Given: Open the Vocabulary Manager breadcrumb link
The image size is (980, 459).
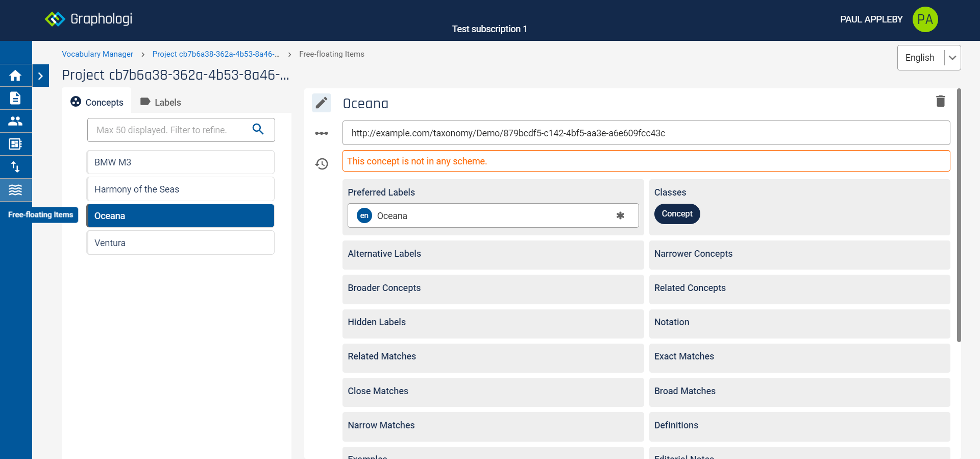Looking at the screenshot, I should pos(97,54).
